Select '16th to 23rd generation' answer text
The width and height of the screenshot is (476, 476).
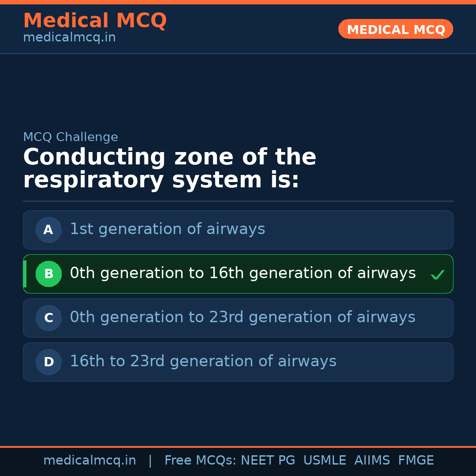click(x=203, y=361)
